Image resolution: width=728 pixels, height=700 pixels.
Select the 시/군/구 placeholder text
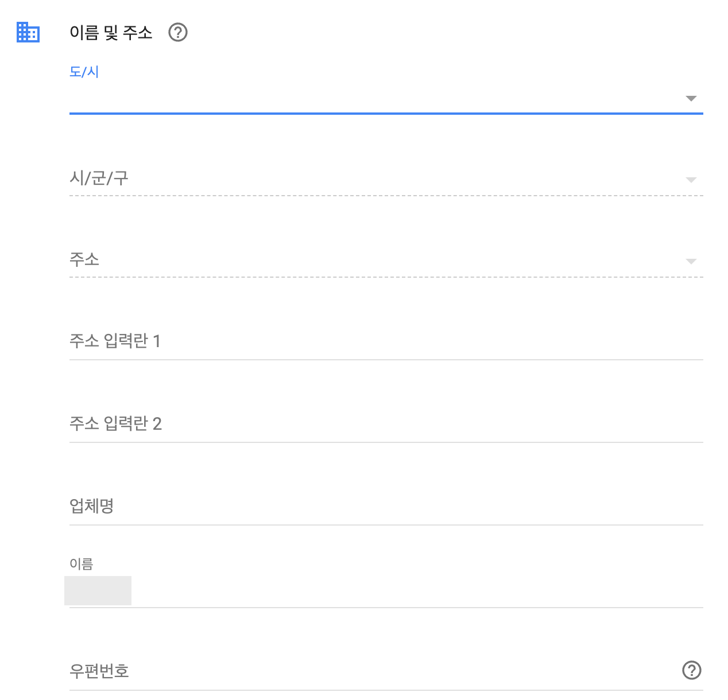coord(99,178)
